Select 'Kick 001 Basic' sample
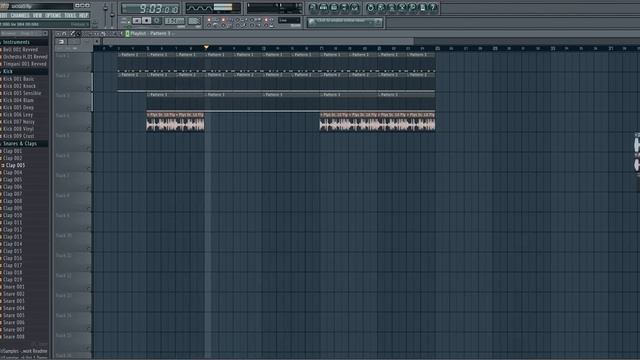This screenshot has height=360, width=640. click(18, 79)
